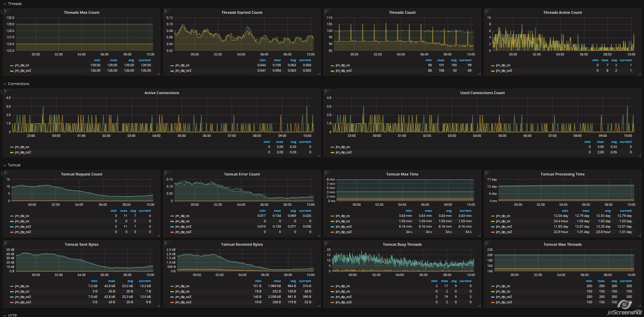The height and width of the screenshot is (317, 644).
Task: Click resize corner of Tomcat Error Count panel
Action: pos(319,235)
